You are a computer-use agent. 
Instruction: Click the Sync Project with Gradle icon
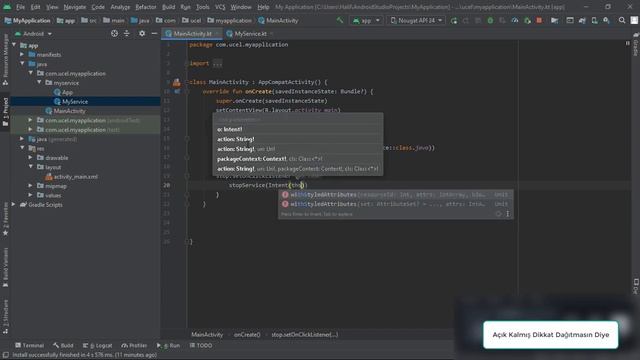(x=582, y=20)
